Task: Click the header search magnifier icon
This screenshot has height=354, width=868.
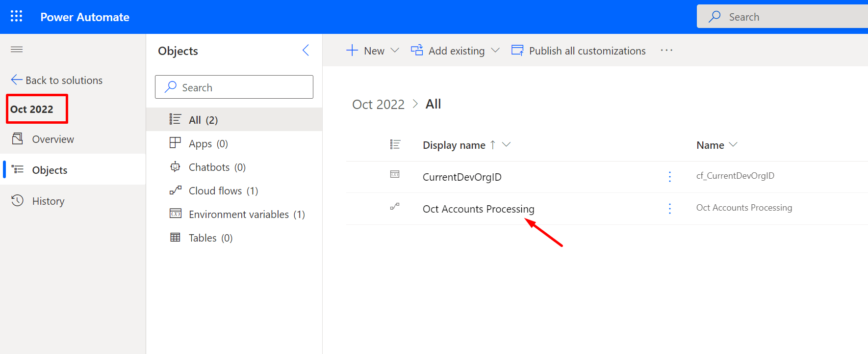Action: click(x=715, y=16)
